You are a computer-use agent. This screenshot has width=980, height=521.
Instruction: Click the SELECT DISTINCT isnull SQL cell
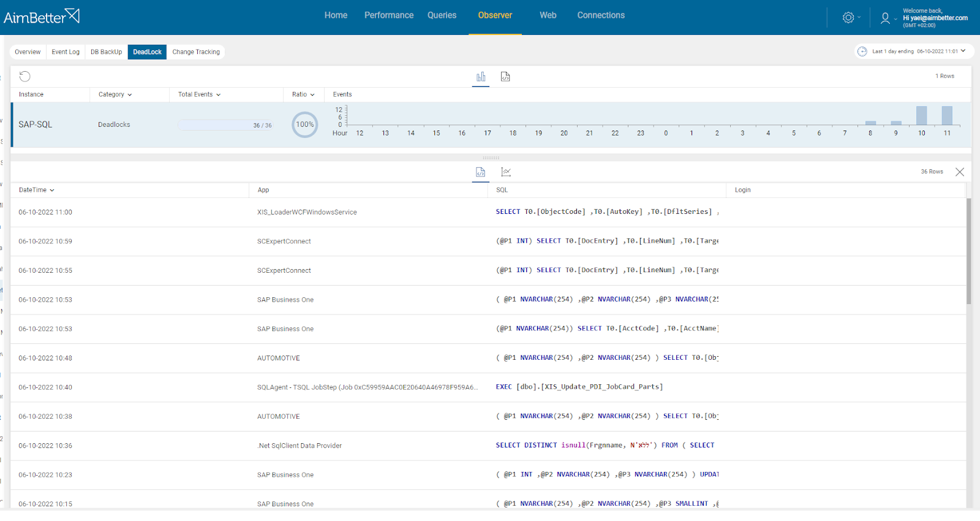(605, 446)
